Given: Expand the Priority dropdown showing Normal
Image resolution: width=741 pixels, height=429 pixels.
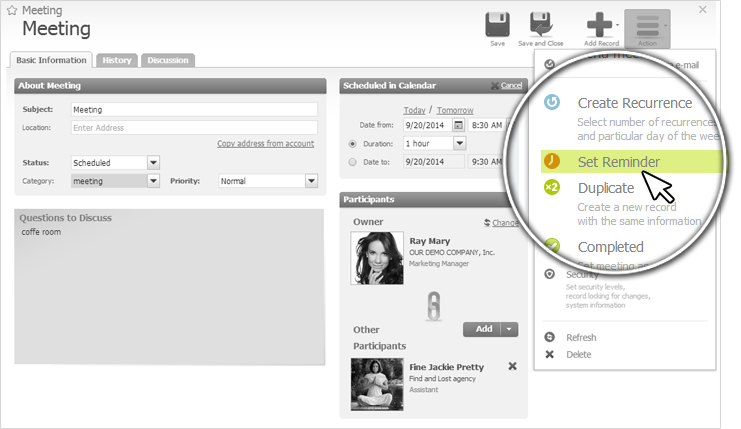Looking at the screenshot, I should click(311, 181).
